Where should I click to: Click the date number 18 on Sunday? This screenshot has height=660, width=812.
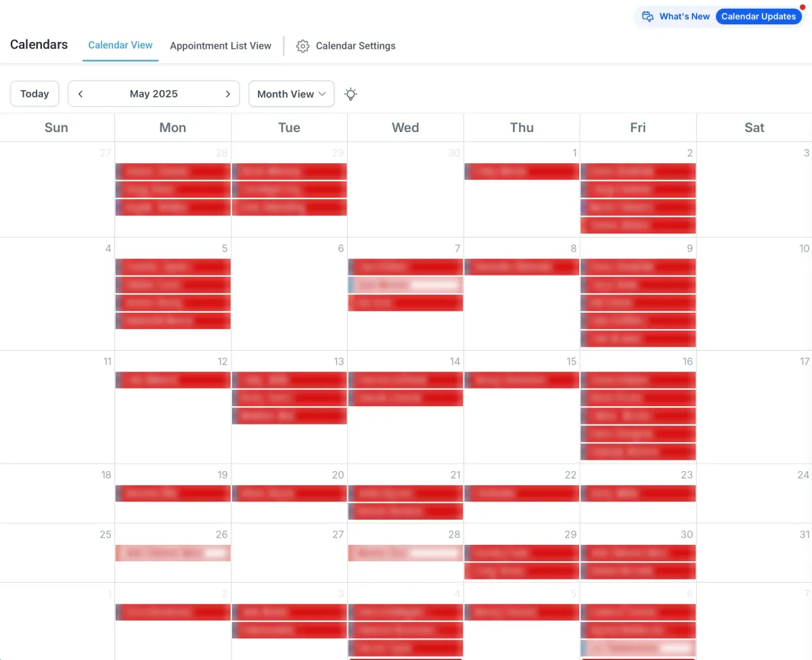(x=106, y=475)
